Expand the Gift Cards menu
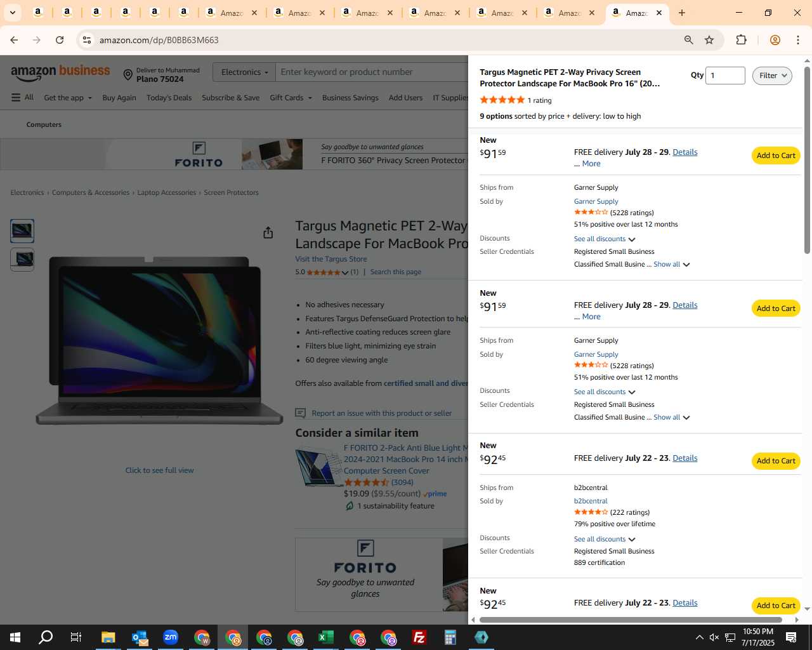Viewport: 812px width, 650px height. point(291,98)
